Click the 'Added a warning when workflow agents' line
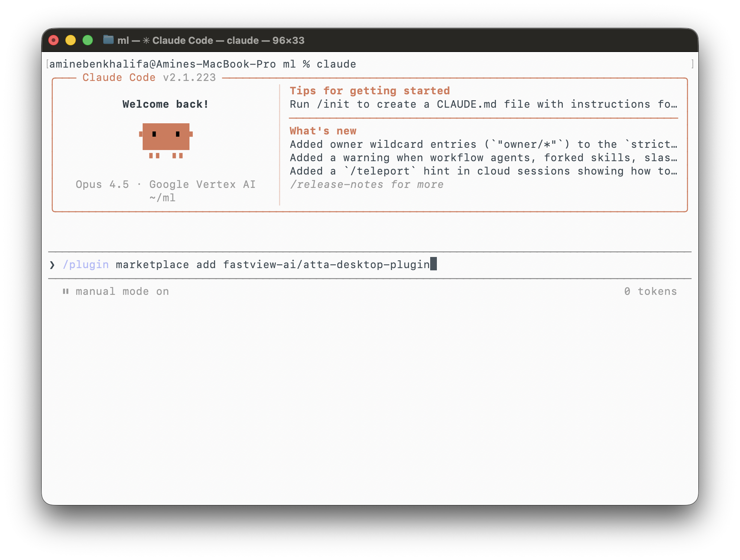 pos(483,158)
